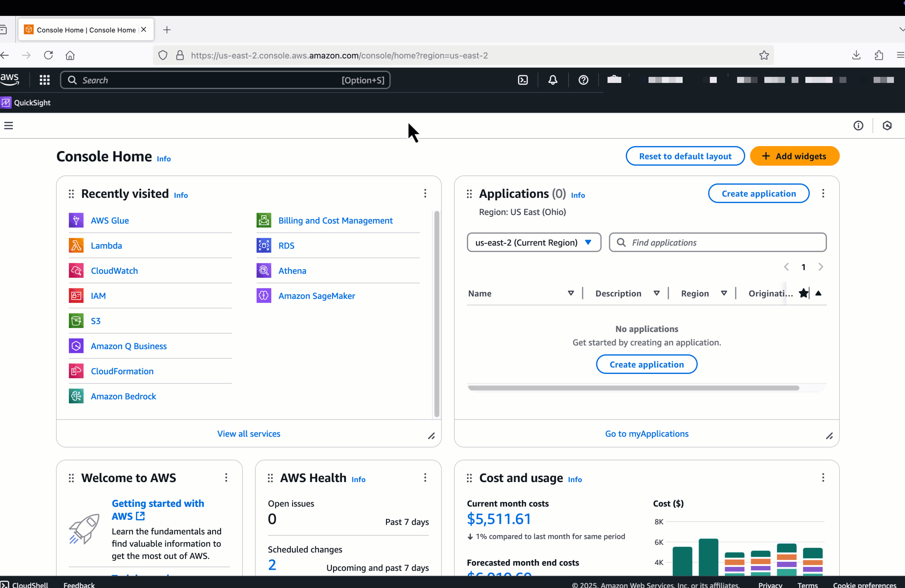Open Recently visited widget options menu
Image resolution: width=905 pixels, height=588 pixels.
pos(425,194)
